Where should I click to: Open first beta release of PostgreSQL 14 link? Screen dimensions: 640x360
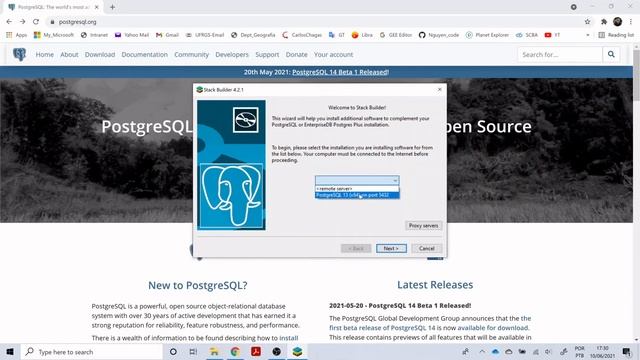point(382,328)
